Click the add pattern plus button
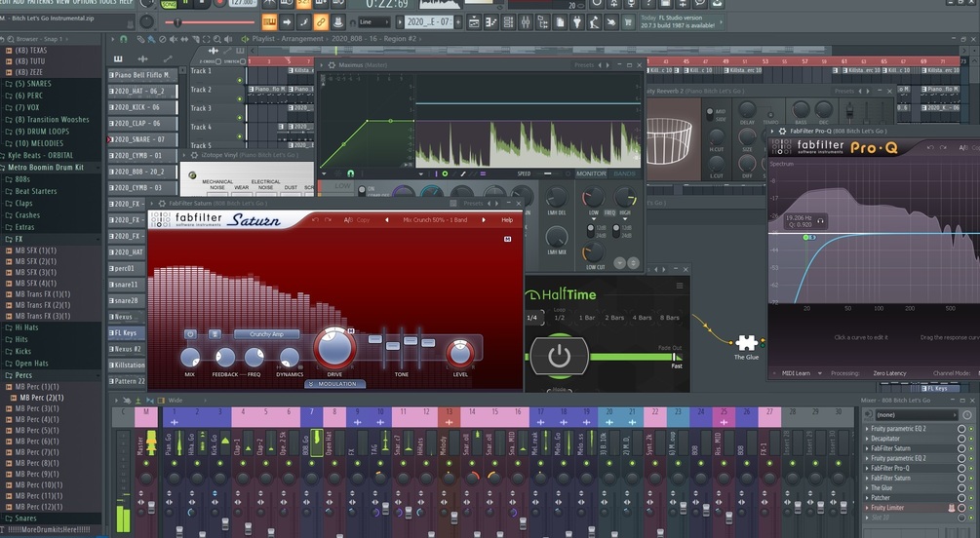 click(x=458, y=22)
